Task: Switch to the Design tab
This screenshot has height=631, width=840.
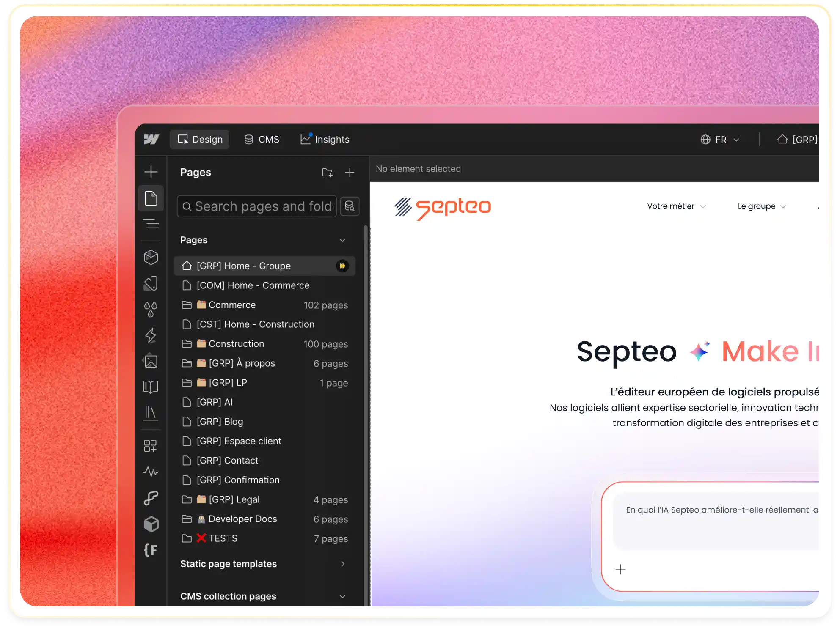Action: [x=200, y=140]
